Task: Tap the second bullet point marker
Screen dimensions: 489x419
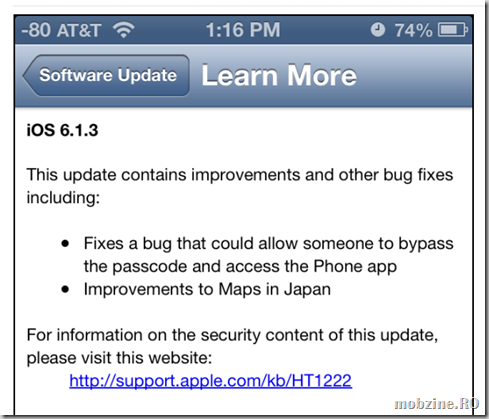Action: (x=65, y=289)
